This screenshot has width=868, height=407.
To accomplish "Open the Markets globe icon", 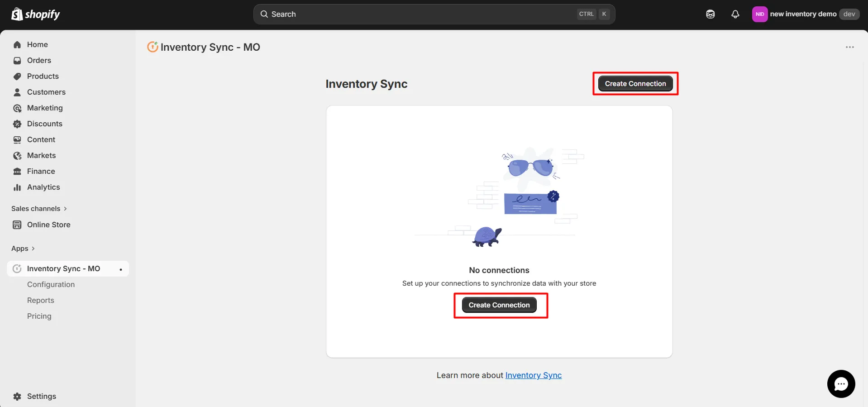I will [17, 155].
